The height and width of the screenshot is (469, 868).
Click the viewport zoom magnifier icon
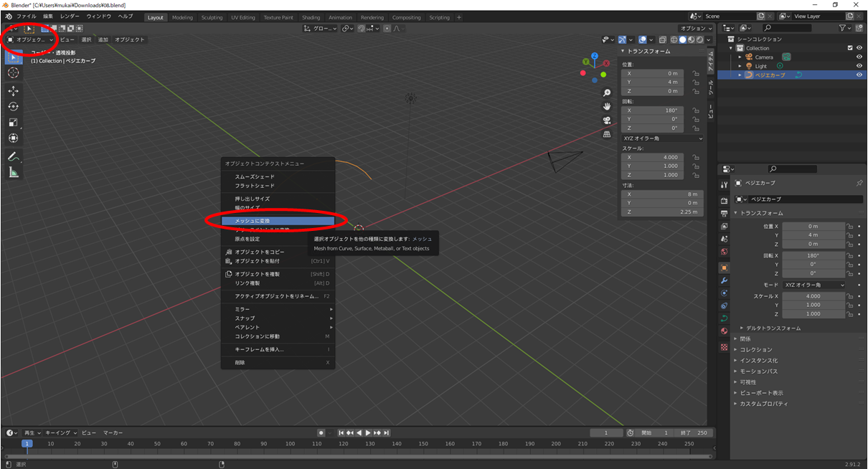(x=607, y=93)
